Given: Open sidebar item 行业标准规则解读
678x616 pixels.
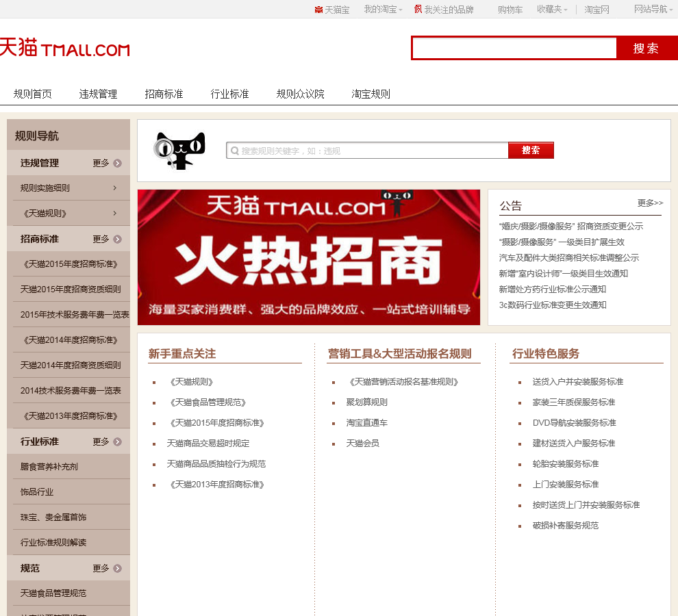Looking at the screenshot, I should point(53,543).
